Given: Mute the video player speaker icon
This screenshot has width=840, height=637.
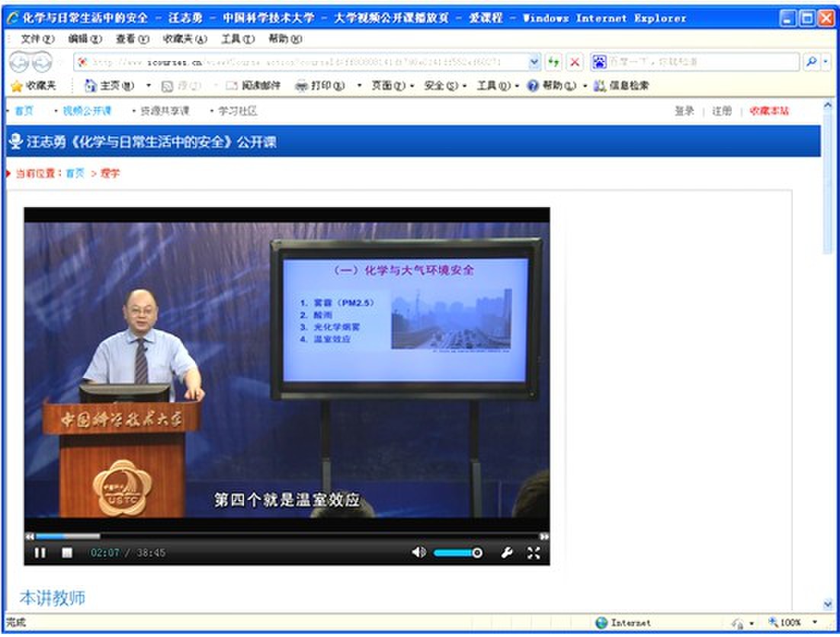Looking at the screenshot, I should tap(418, 552).
